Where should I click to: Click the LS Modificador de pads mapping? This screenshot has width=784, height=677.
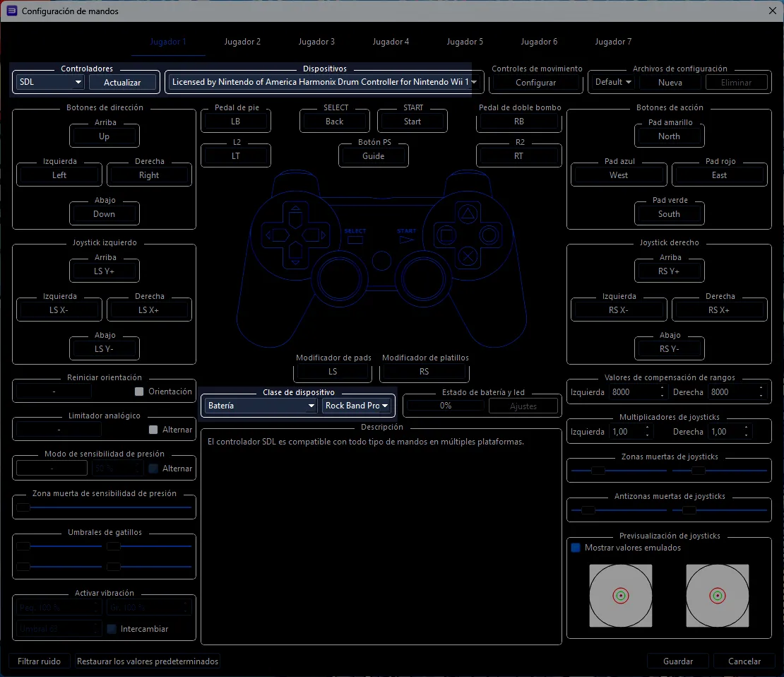(333, 371)
